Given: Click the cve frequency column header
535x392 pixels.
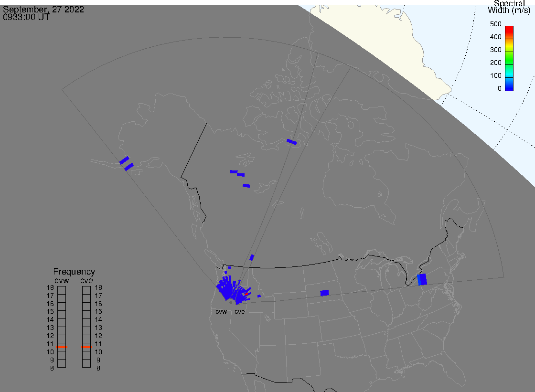Looking at the screenshot, I should 86,280.
